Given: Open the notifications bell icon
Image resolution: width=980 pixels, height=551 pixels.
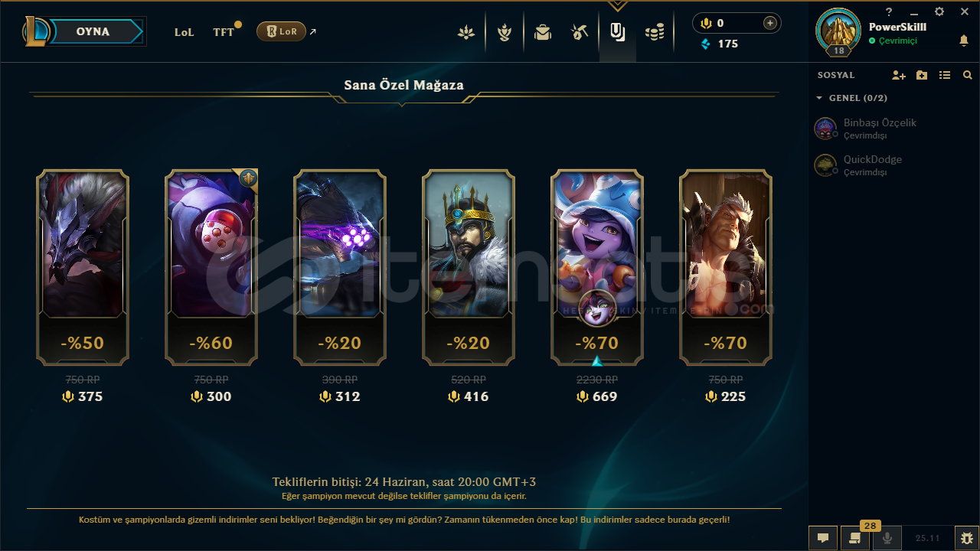Looking at the screenshot, I should pos(964,41).
